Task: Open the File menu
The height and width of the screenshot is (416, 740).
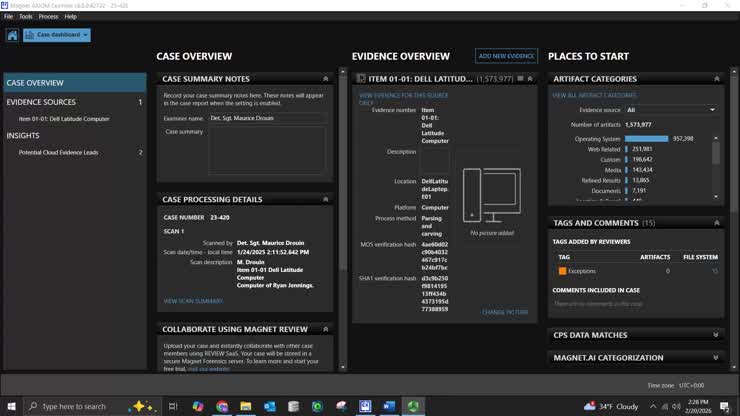Action: click(8, 17)
